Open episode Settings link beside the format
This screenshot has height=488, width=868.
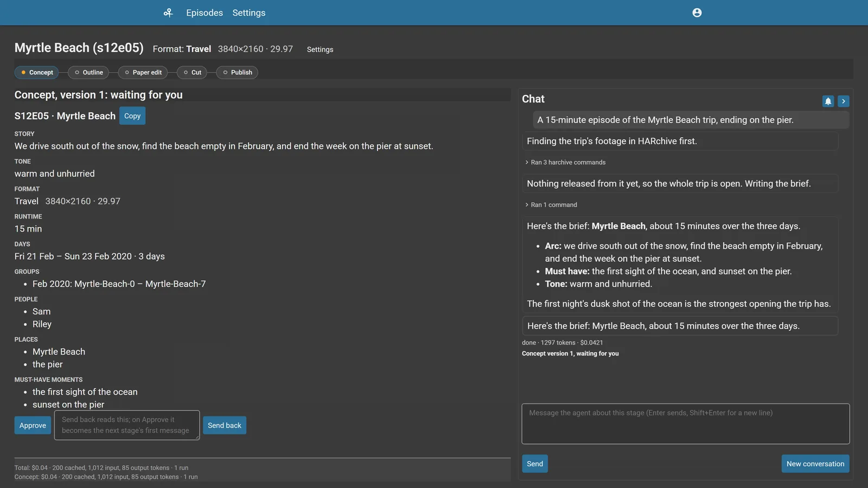(320, 49)
